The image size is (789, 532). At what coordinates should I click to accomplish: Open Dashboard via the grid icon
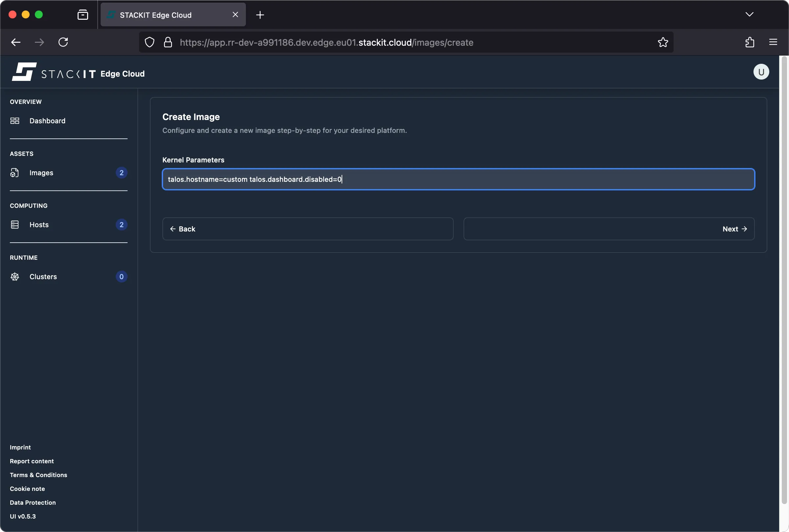15,120
